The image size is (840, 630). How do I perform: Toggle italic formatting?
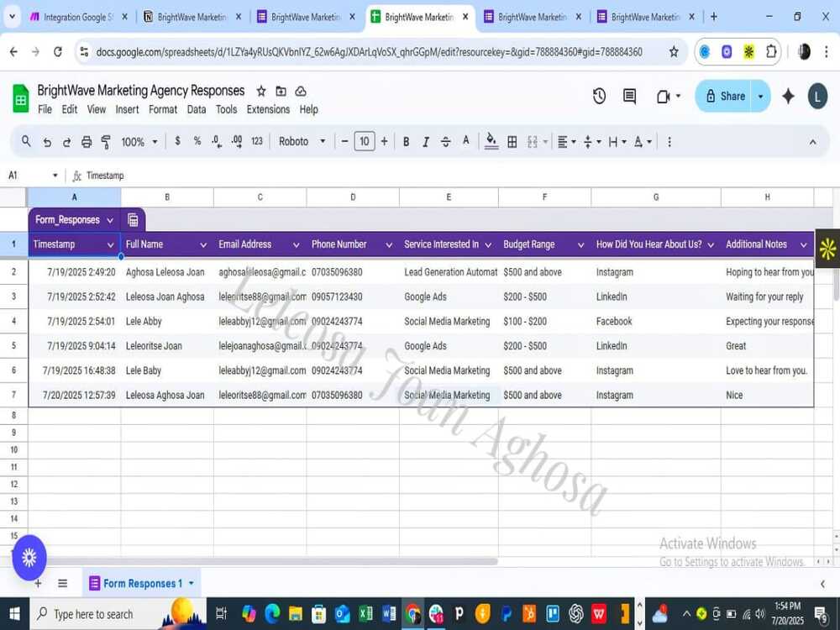tap(425, 142)
